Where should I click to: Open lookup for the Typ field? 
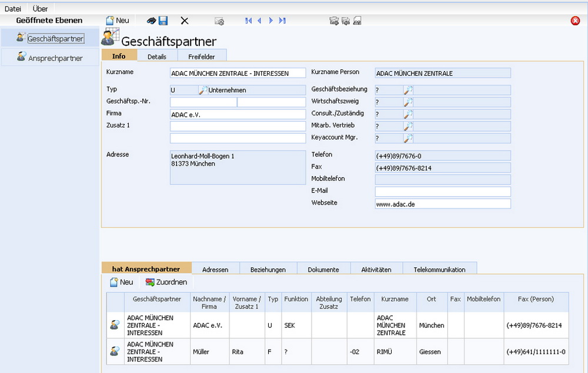(x=203, y=90)
